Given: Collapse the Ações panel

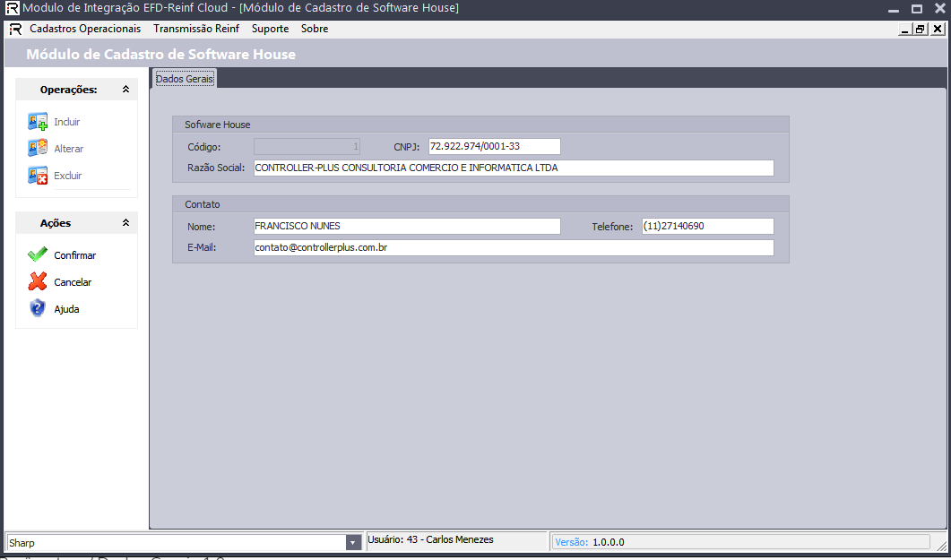Looking at the screenshot, I should coord(125,222).
